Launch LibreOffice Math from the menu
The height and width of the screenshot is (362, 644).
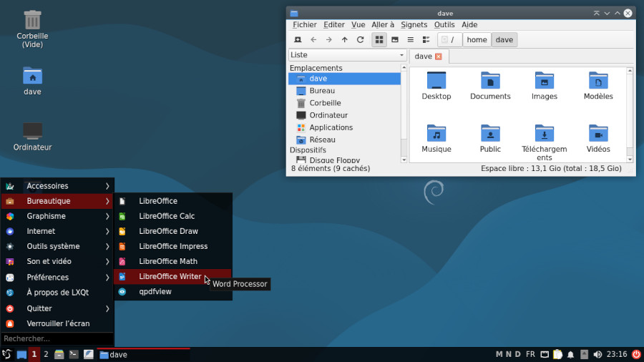[x=173, y=261]
